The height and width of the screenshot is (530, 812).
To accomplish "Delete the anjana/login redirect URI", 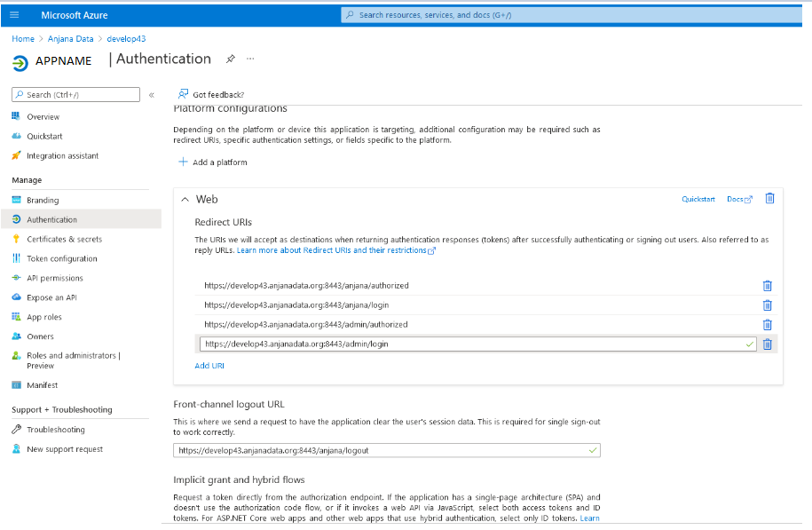I will pos(767,305).
